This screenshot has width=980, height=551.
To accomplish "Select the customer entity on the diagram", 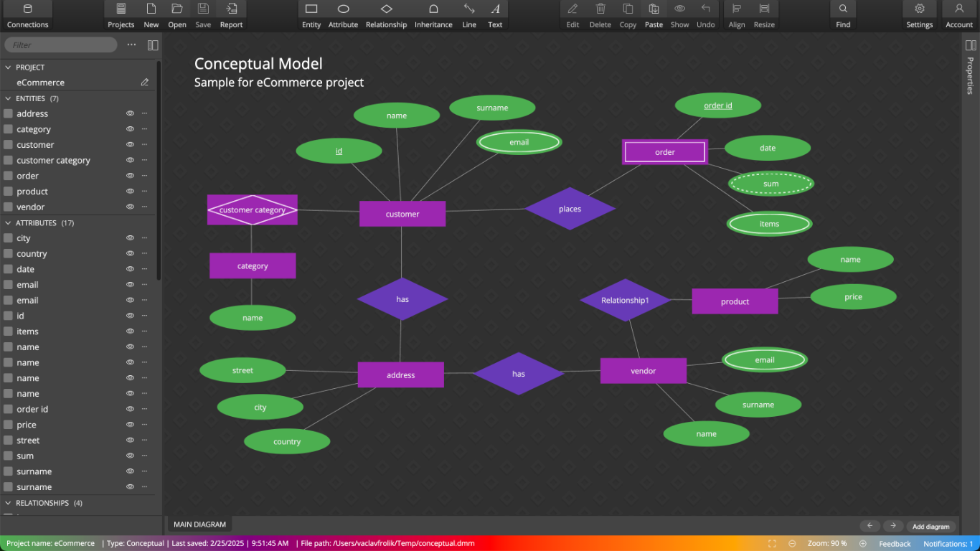I will pos(402,214).
